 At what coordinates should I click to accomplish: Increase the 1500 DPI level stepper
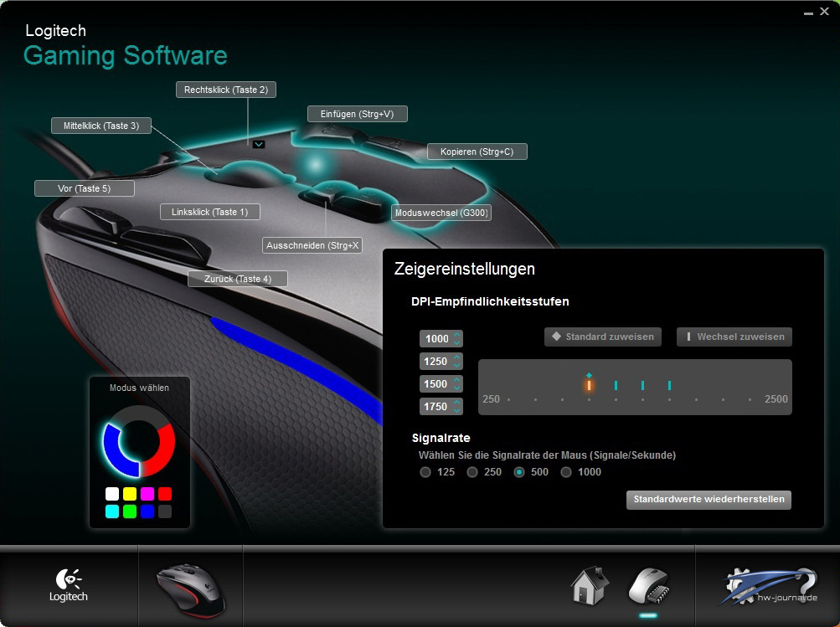457,379
